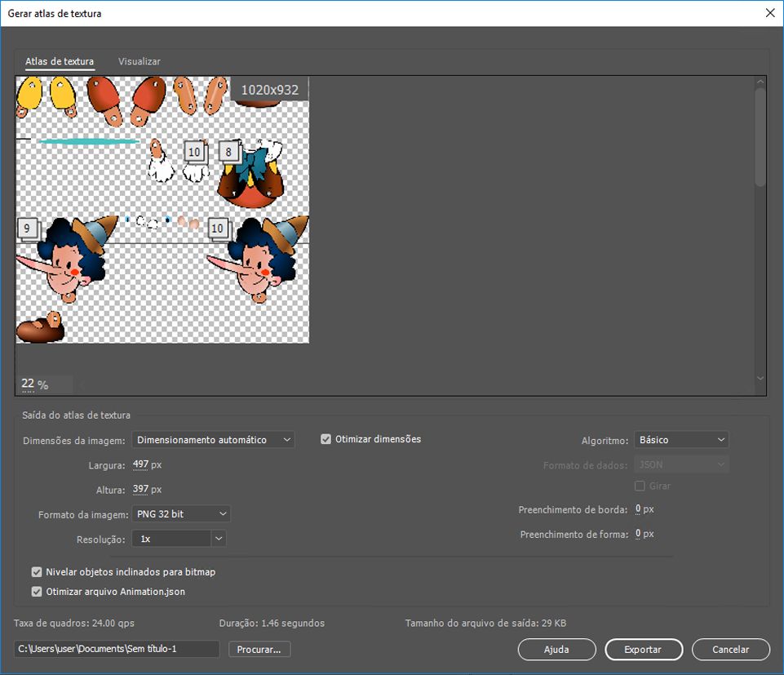Click the disabled Girar checkbox
Image resolution: width=784 pixels, height=675 pixels.
pos(640,486)
